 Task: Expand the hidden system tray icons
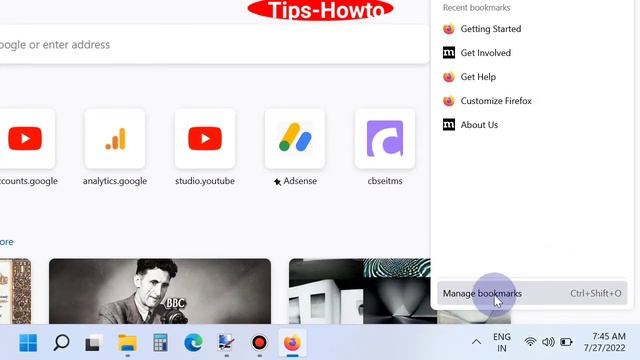coord(476,342)
